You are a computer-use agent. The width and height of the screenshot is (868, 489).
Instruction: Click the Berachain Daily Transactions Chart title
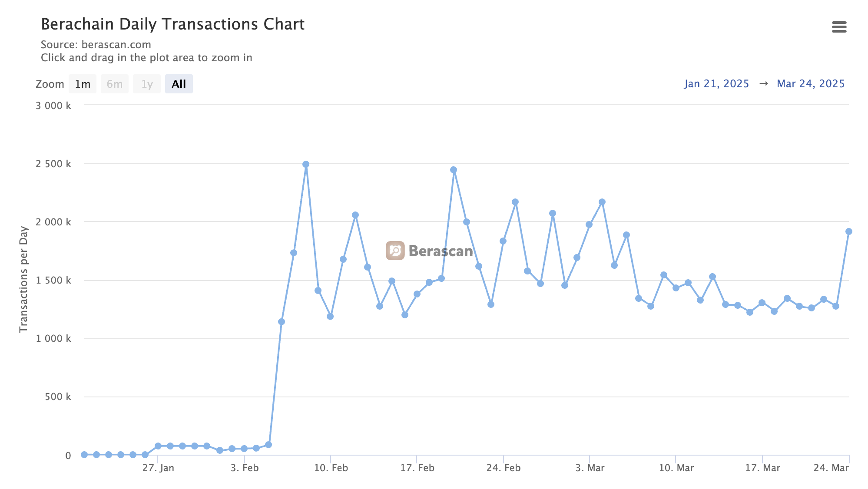click(x=172, y=24)
